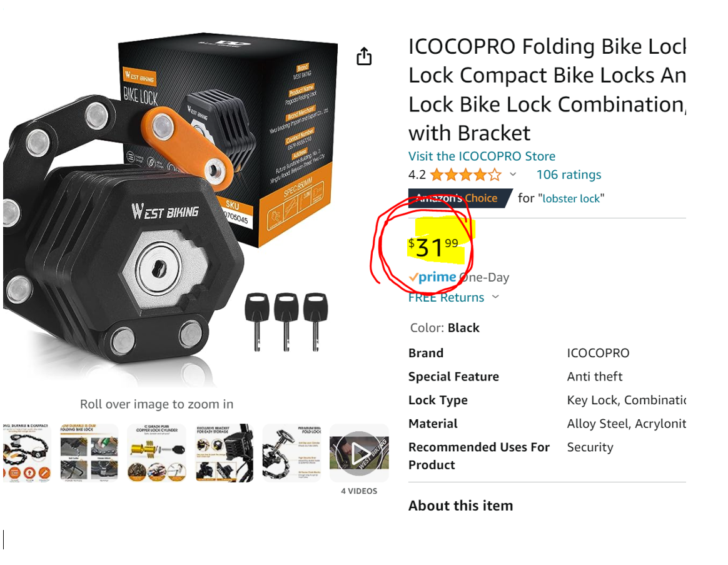Click the Prime logo checkmark icon

pos(414,277)
